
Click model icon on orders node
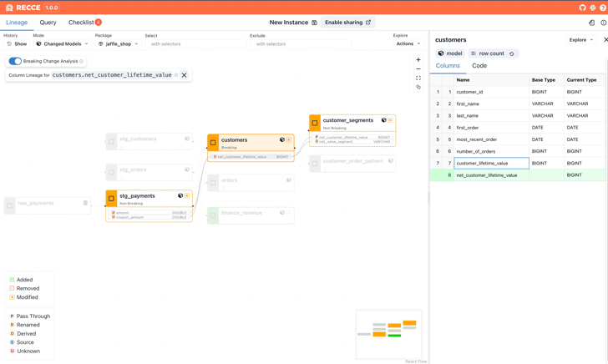coord(289,179)
